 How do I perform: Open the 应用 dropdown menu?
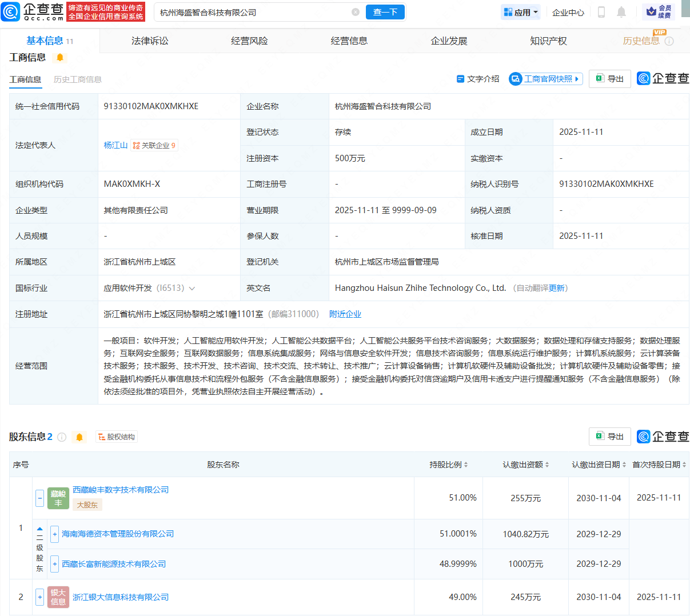(x=521, y=12)
